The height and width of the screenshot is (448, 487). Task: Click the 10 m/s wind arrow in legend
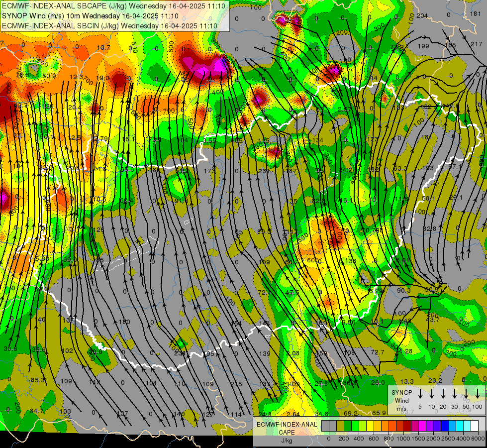pos(432,394)
